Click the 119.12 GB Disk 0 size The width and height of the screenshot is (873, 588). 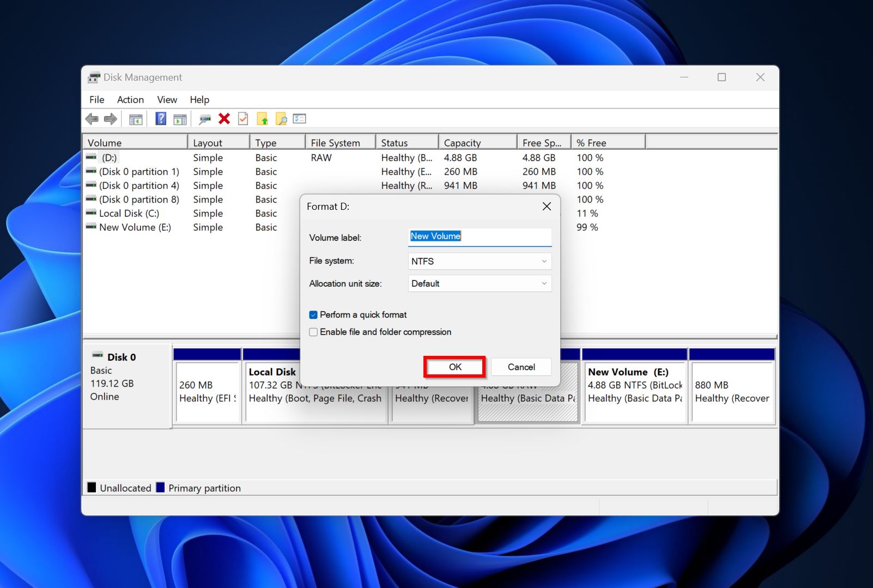click(x=112, y=383)
